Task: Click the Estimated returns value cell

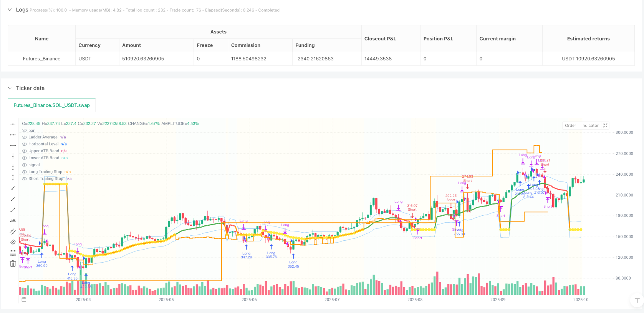Action: (588, 59)
